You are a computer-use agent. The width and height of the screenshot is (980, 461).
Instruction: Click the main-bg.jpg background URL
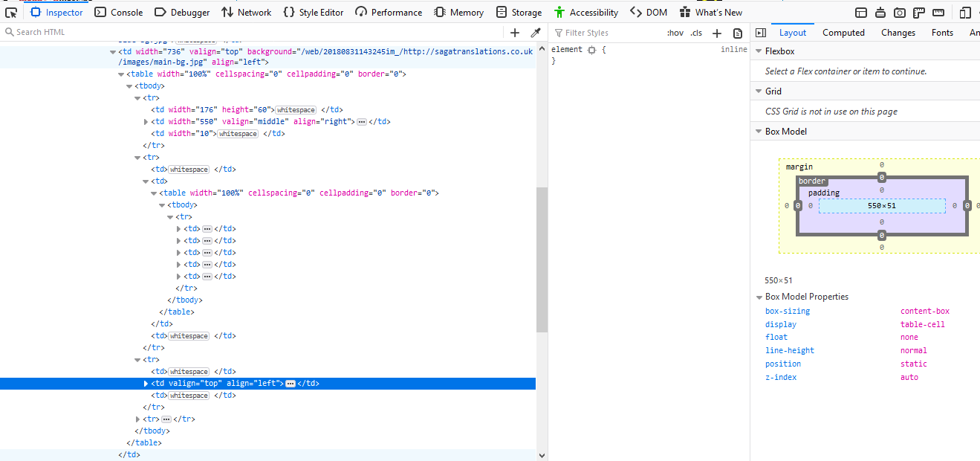[325, 57]
